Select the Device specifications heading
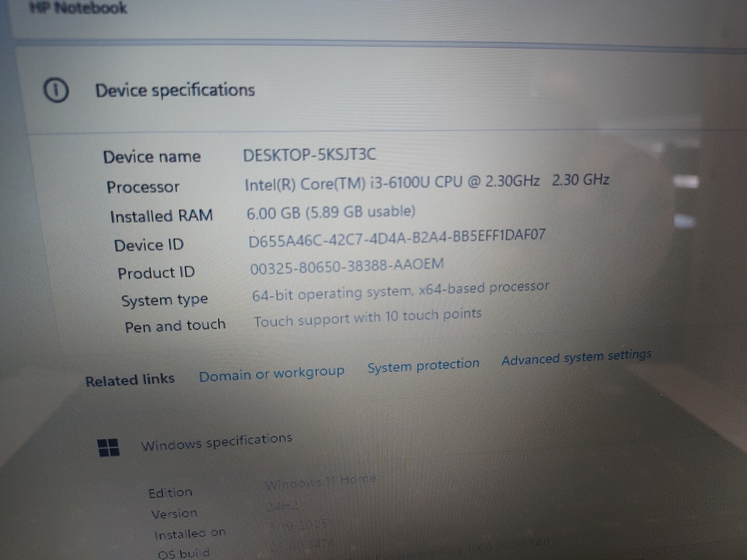Image resolution: width=747 pixels, height=560 pixels. click(x=175, y=90)
